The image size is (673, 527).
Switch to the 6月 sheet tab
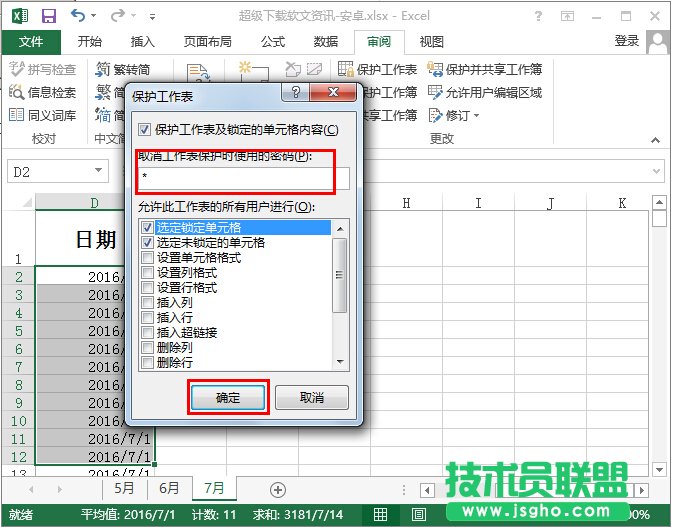click(170, 489)
